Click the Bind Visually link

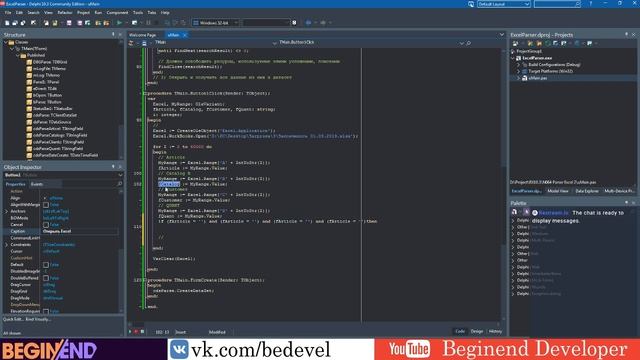click(38, 319)
